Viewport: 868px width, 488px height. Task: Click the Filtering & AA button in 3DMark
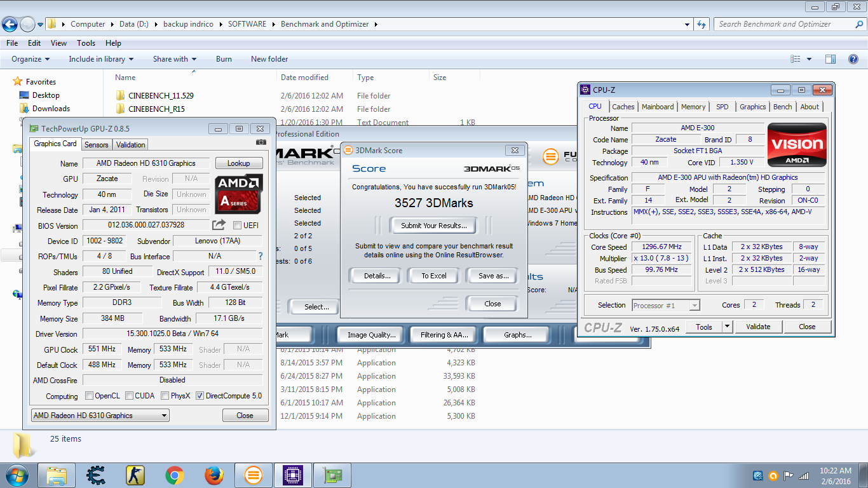pos(444,335)
